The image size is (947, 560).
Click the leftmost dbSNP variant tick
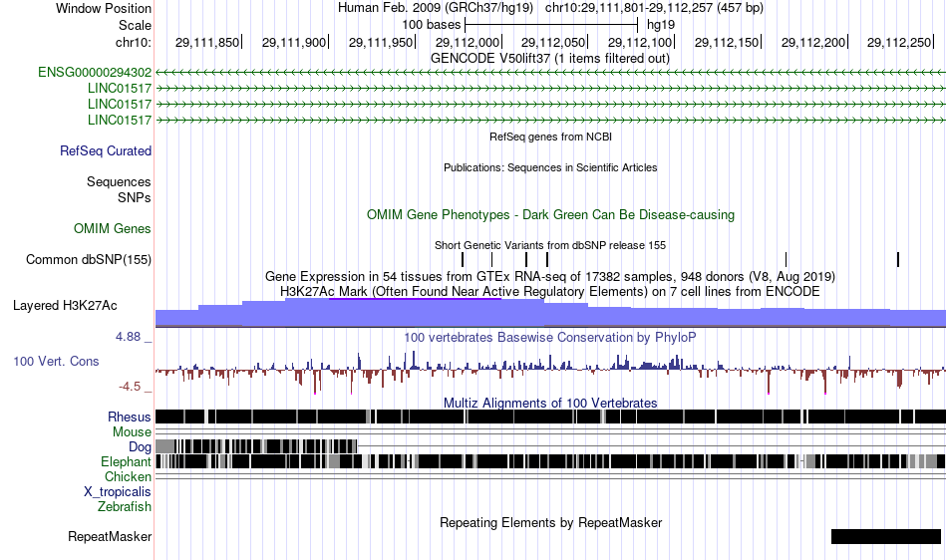pos(463,259)
